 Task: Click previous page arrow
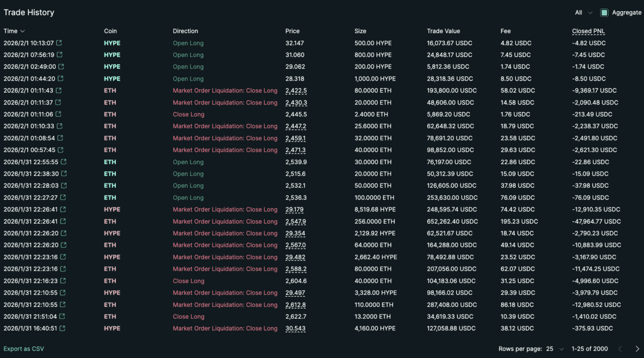tap(620, 349)
